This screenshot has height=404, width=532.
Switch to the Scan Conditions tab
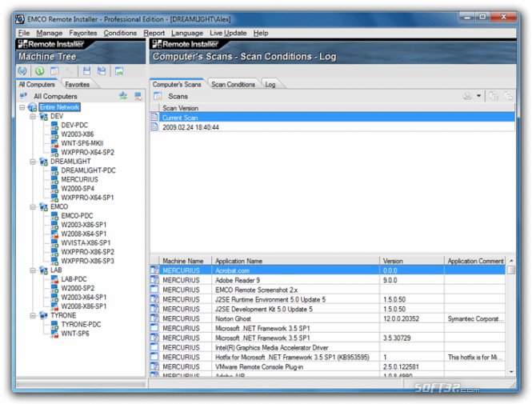pyautogui.click(x=233, y=84)
